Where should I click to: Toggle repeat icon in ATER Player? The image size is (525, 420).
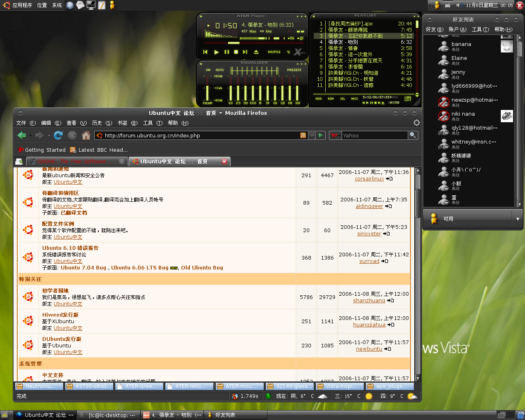click(288, 52)
